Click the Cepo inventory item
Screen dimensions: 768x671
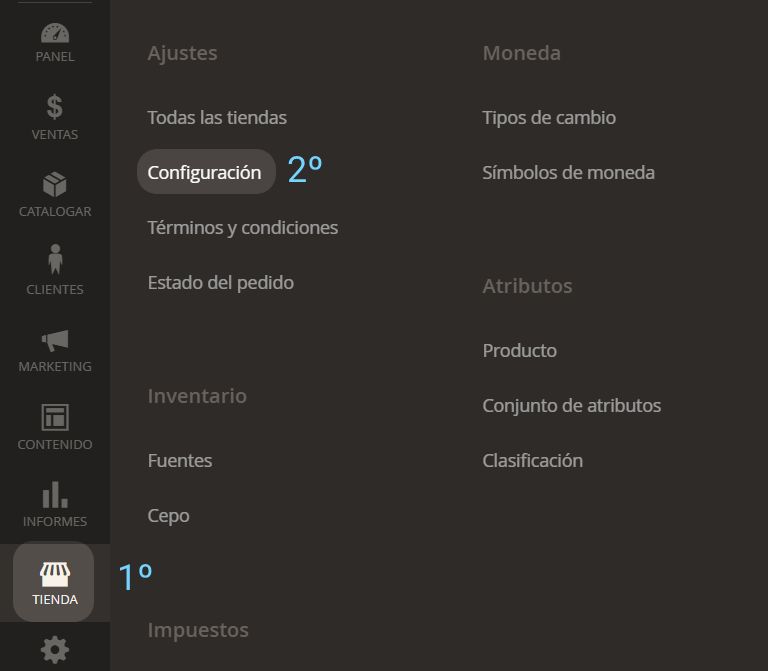(x=169, y=516)
